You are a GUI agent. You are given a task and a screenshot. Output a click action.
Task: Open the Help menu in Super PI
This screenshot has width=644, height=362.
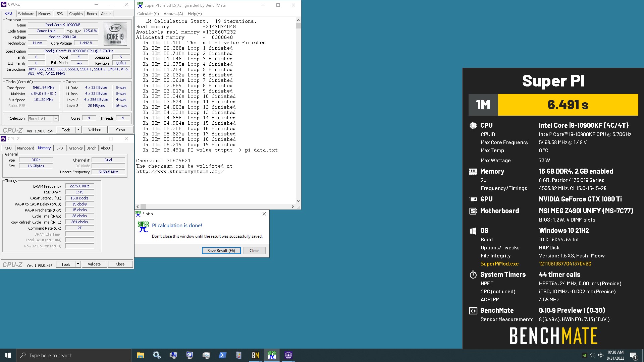pyautogui.click(x=195, y=14)
